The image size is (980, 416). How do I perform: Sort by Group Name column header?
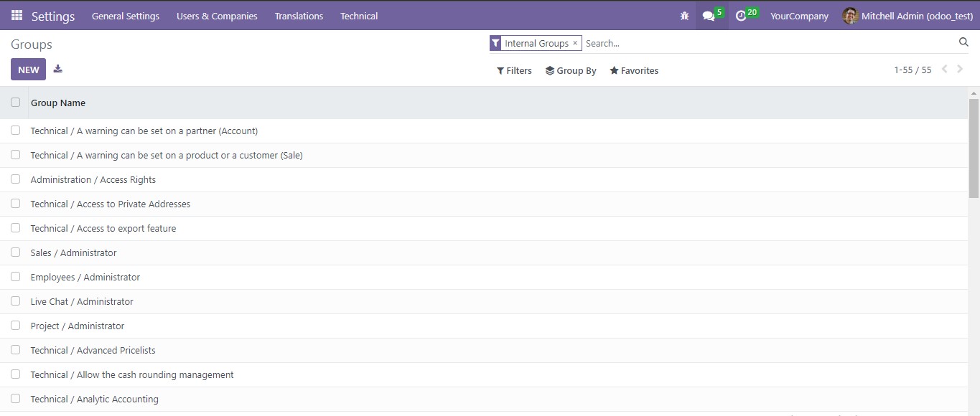pyautogui.click(x=58, y=103)
